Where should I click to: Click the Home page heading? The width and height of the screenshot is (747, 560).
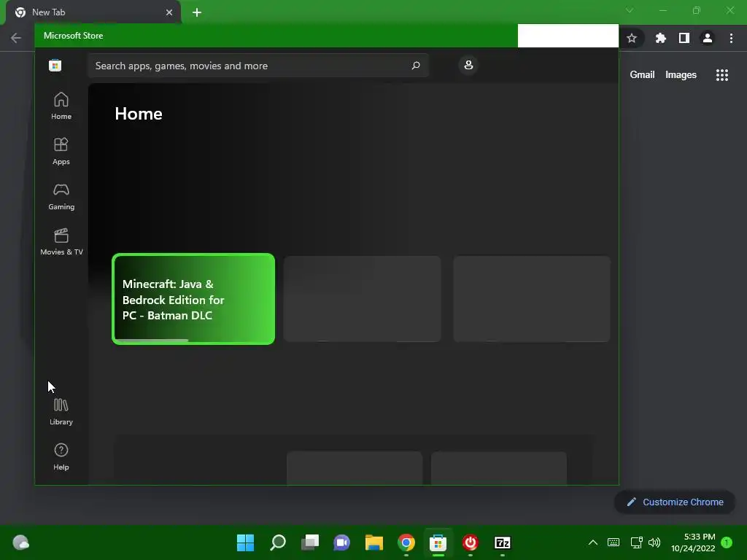pos(139,114)
